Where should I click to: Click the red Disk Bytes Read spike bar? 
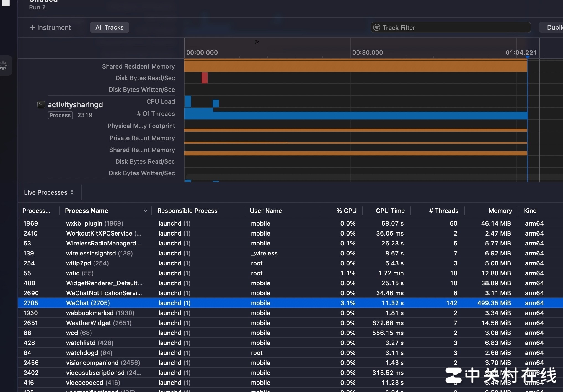click(x=204, y=78)
